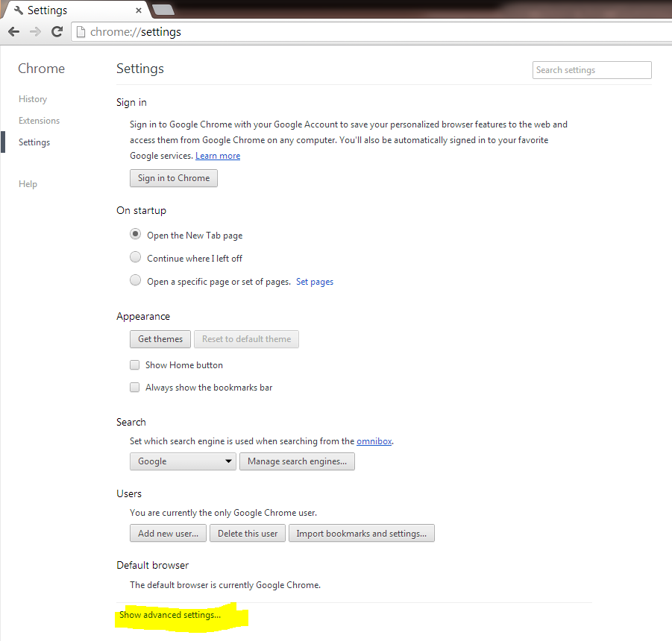
Task: Click the browser back arrow
Action: [x=13, y=32]
